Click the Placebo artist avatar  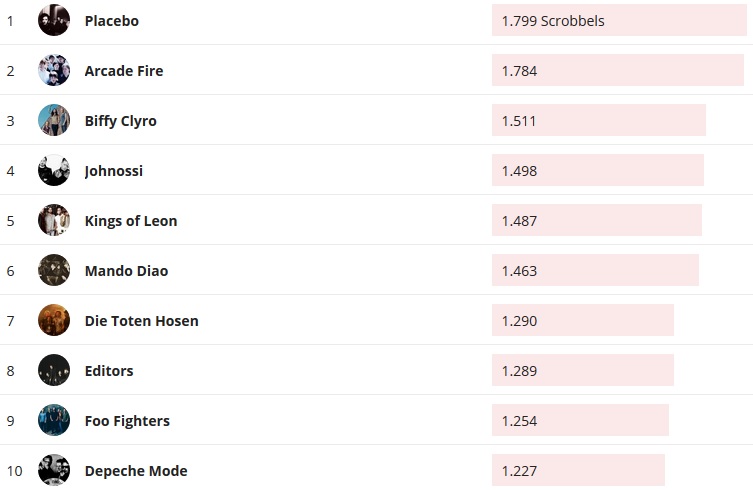point(54,20)
